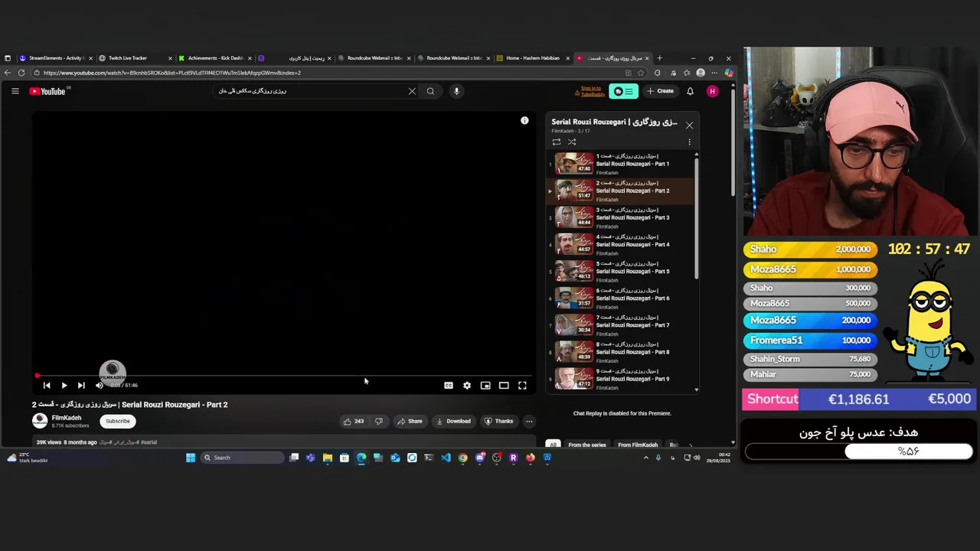Image resolution: width=980 pixels, height=551 pixels.
Task: Switch to Home - Hashem Habibian tab
Action: coord(533,58)
